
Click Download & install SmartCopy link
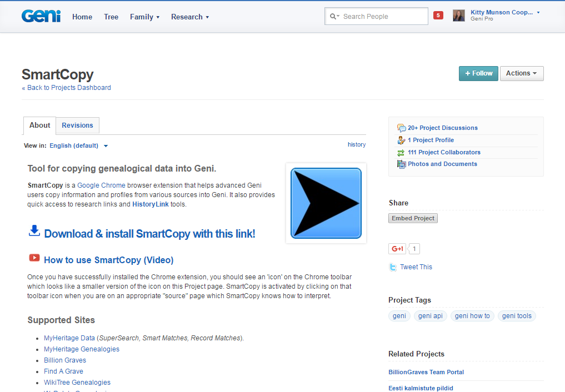pos(149,234)
